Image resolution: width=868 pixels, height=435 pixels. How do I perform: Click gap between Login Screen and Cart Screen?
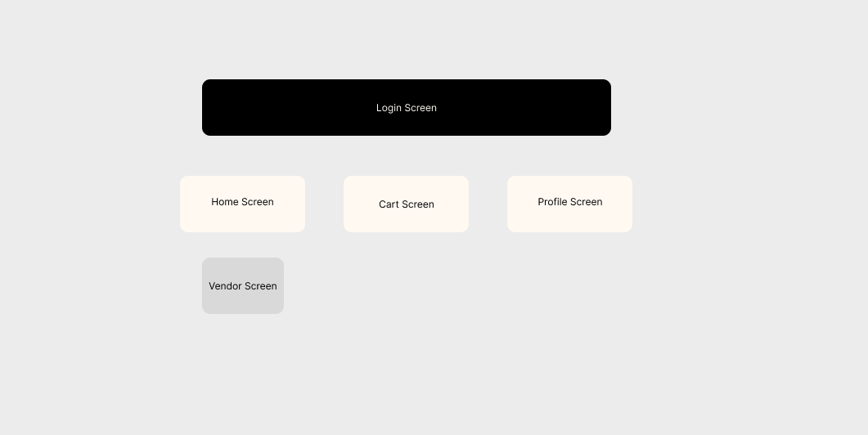click(407, 155)
